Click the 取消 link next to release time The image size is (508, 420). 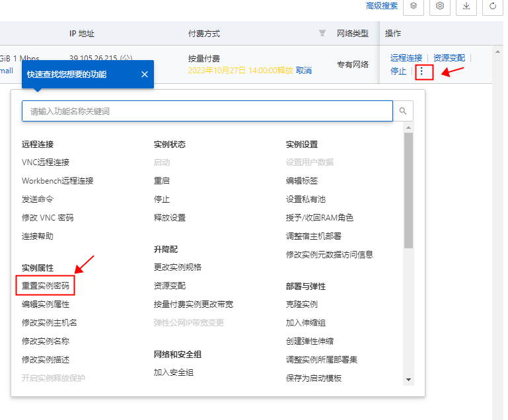click(304, 71)
